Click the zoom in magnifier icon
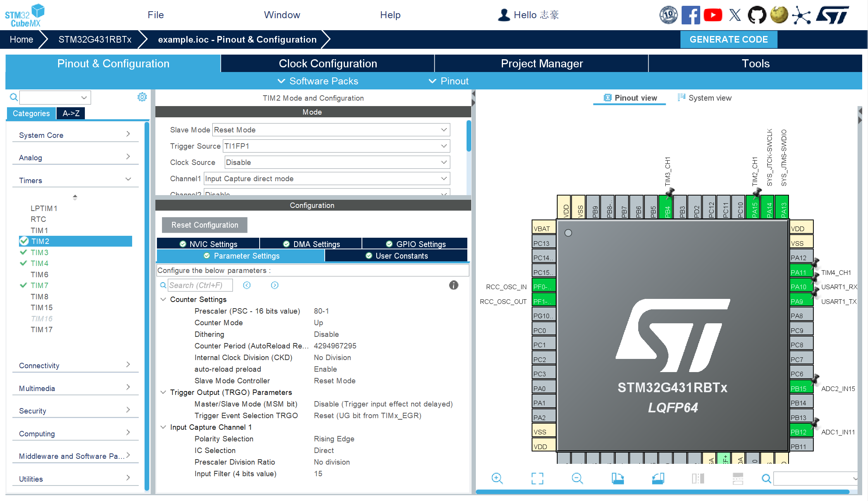This screenshot has height=501, width=868. pos(497,479)
